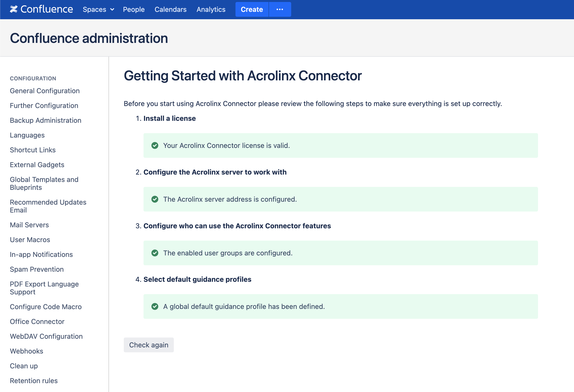The width and height of the screenshot is (574, 392).
Task: Click 'Configure the Acrolinx server to work with' title
Action: (215, 172)
